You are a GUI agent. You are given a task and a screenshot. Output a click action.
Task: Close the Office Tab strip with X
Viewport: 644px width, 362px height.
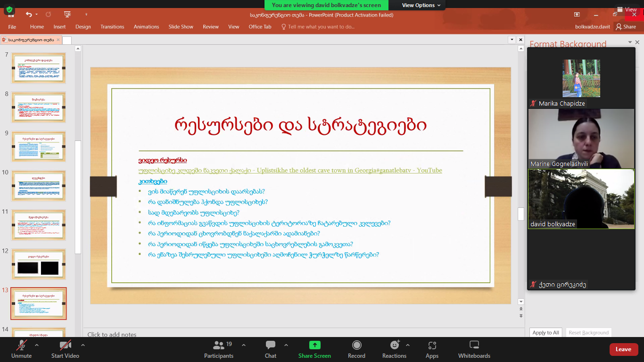[520, 40]
